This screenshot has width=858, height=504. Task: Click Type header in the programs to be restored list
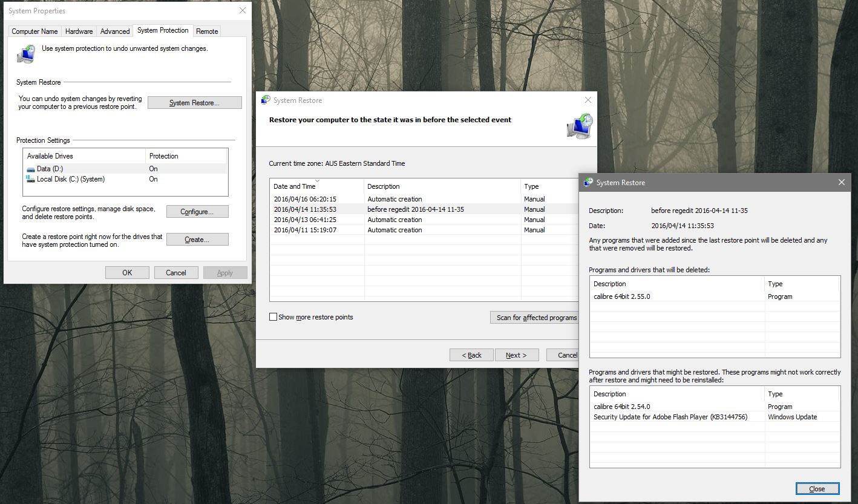tap(802, 394)
